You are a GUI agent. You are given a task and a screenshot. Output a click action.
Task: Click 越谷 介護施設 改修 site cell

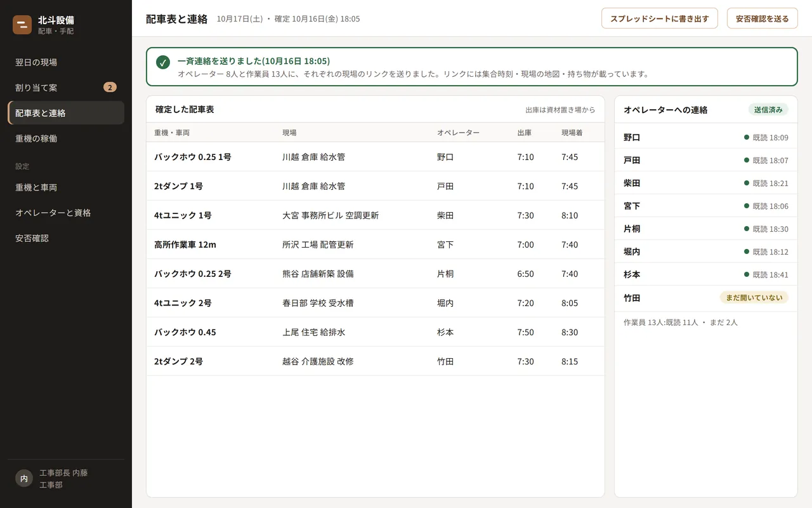click(318, 361)
